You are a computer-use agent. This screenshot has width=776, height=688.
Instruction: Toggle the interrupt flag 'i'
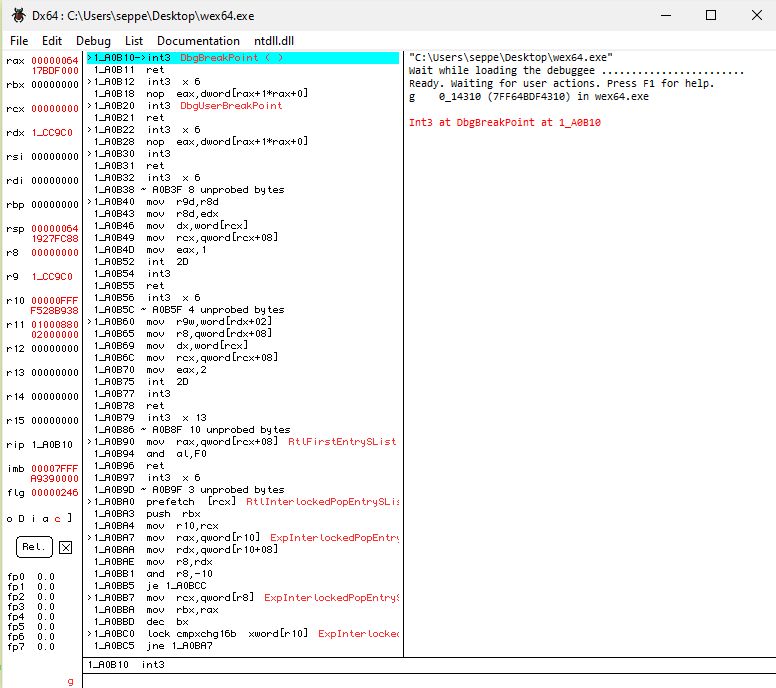tap(34, 519)
